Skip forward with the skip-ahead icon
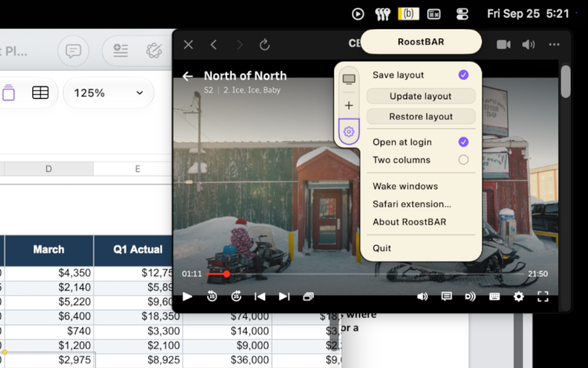Viewport: 588px width, 368px height. (x=236, y=297)
